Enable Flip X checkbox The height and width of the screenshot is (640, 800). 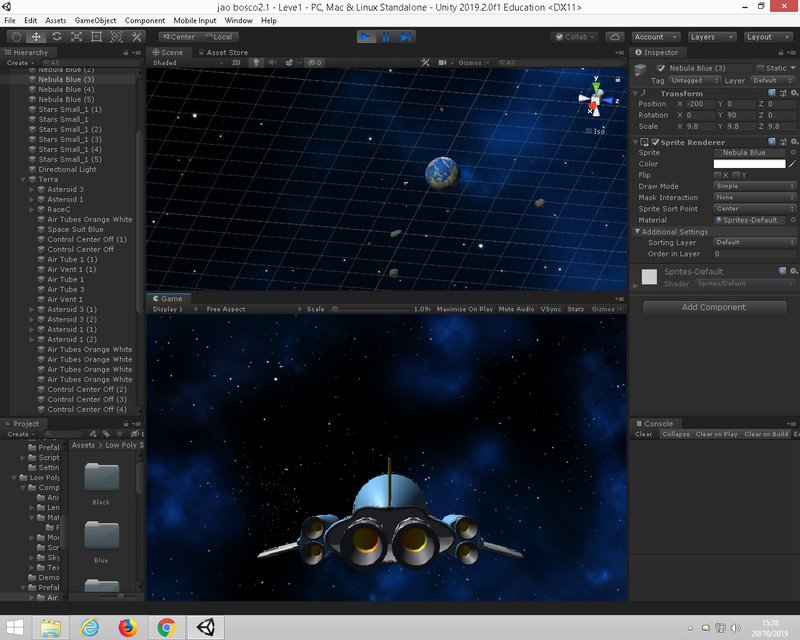point(717,175)
